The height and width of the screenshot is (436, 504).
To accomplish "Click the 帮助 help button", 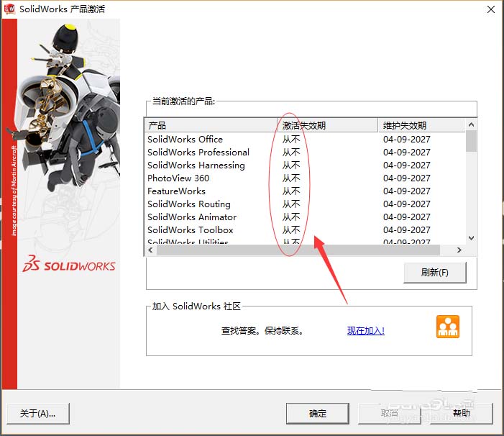I will pyautogui.click(x=462, y=414).
